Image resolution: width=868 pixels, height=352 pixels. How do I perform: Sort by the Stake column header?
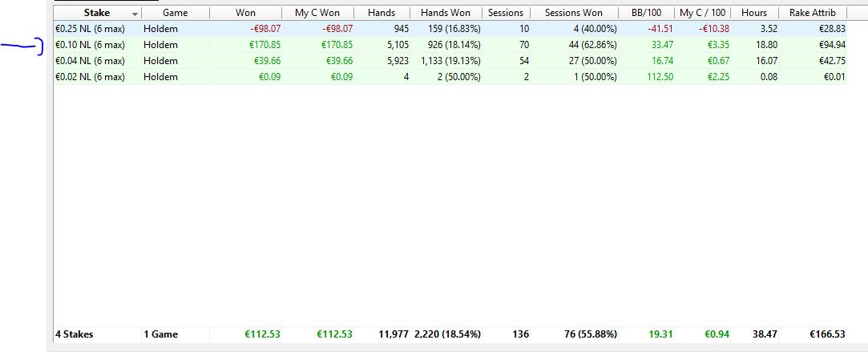[x=97, y=13]
